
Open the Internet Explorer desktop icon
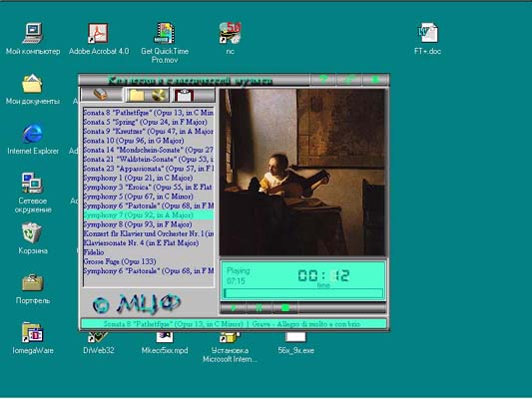(x=33, y=139)
